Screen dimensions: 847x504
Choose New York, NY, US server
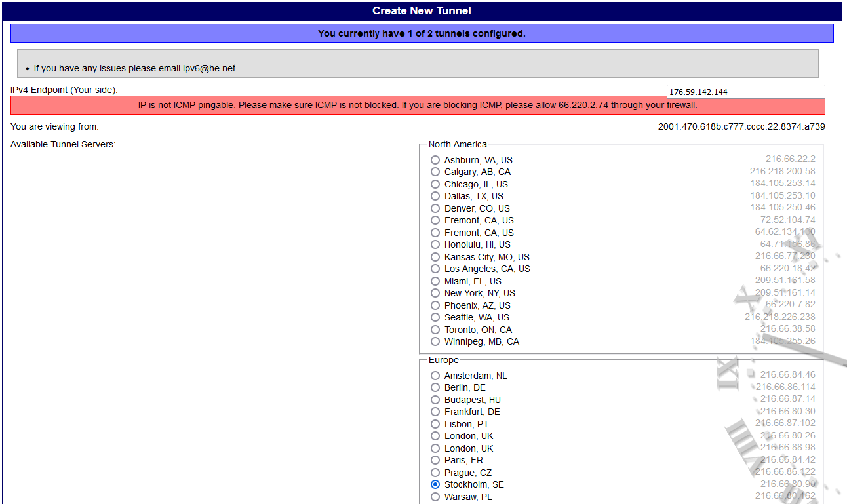(x=435, y=293)
